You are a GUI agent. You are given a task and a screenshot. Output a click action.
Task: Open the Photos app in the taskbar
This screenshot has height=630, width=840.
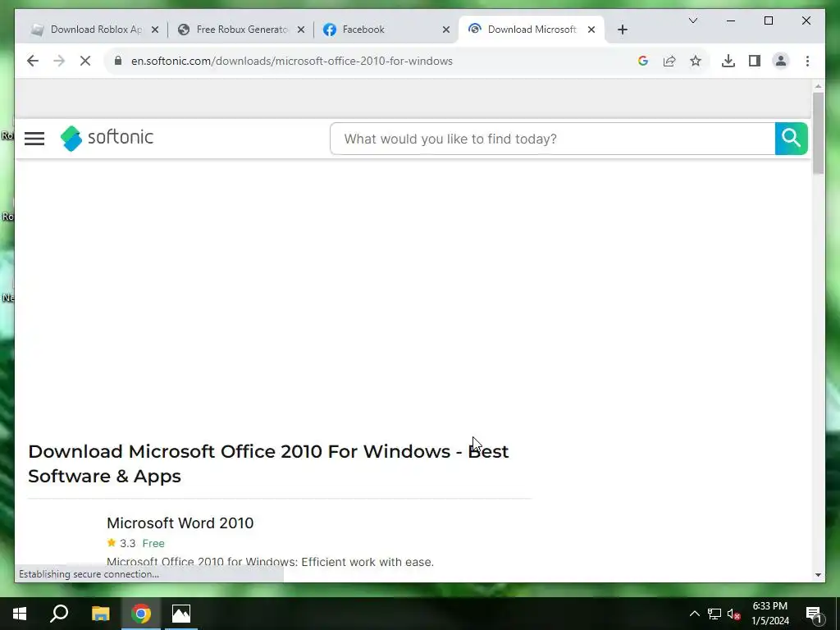[181, 614]
